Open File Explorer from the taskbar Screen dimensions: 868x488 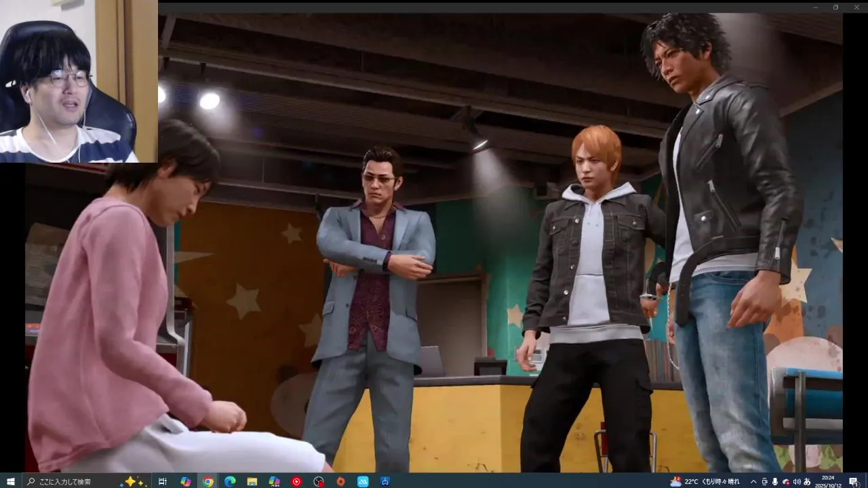tap(252, 481)
